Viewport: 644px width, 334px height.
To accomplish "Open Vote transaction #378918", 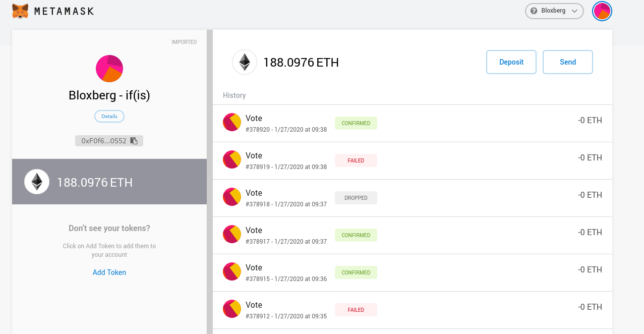I will (413, 198).
